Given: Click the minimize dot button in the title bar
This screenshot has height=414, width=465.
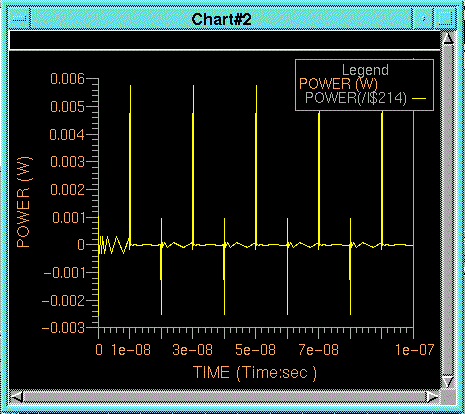Looking at the screenshot, I should click(x=423, y=19).
